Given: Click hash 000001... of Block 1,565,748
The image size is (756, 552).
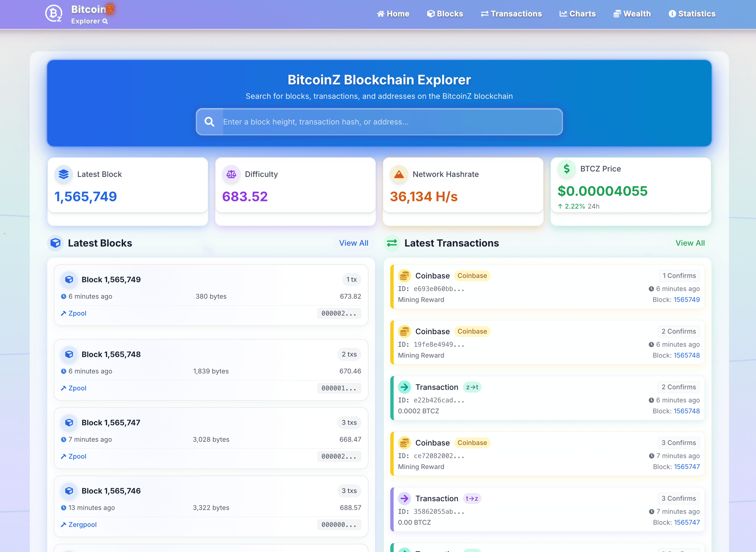Looking at the screenshot, I should tap(339, 388).
